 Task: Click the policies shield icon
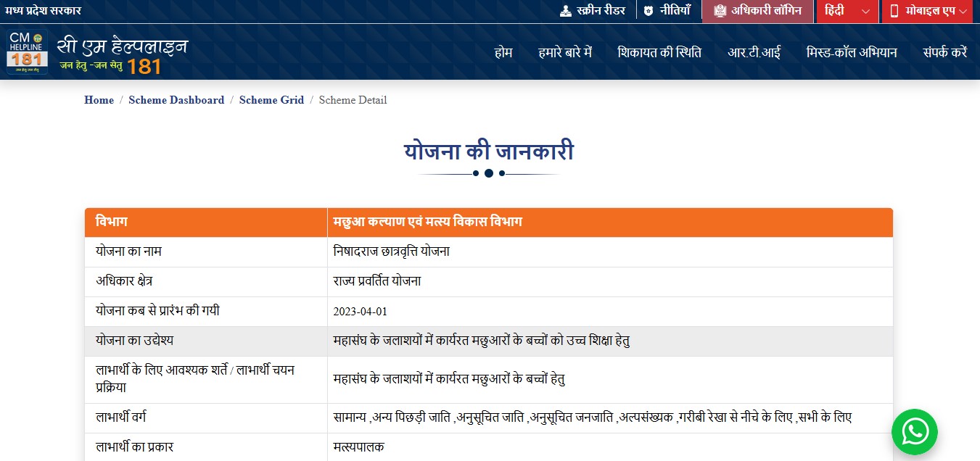click(648, 11)
